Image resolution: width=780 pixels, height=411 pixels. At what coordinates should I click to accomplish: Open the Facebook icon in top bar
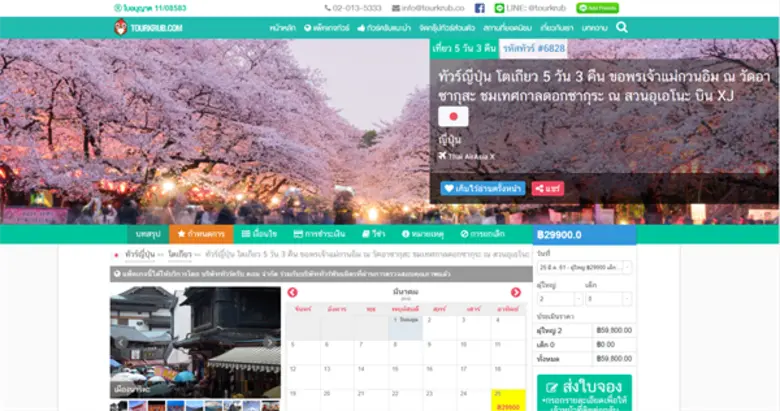tap(480, 8)
